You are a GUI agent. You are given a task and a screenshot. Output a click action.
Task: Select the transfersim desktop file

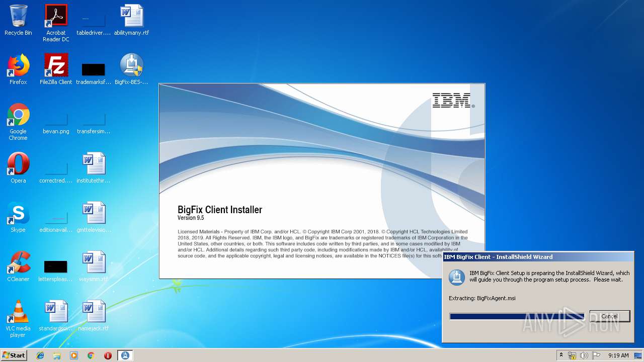tap(94, 124)
